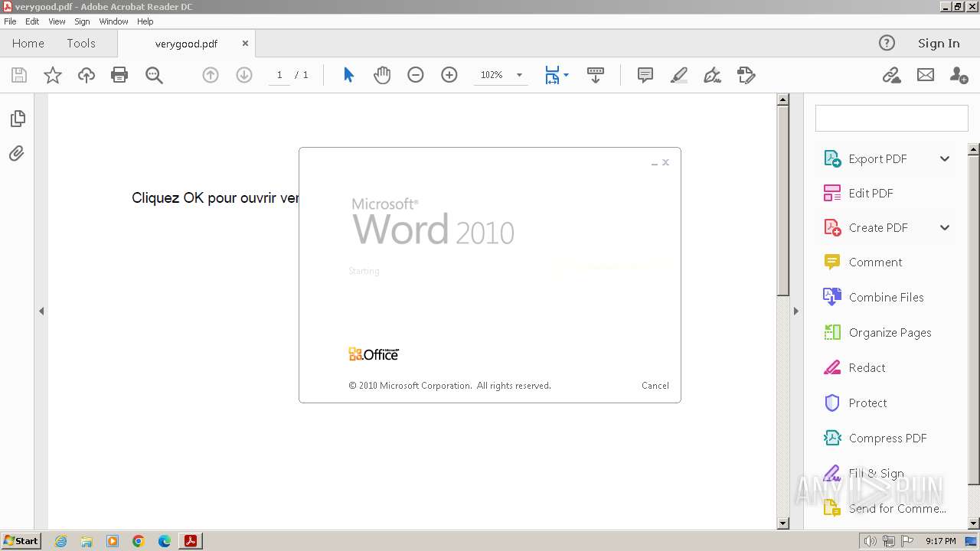The width and height of the screenshot is (980, 551).
Task: Open the Combine Files tool
Action: tap(886, 298)
